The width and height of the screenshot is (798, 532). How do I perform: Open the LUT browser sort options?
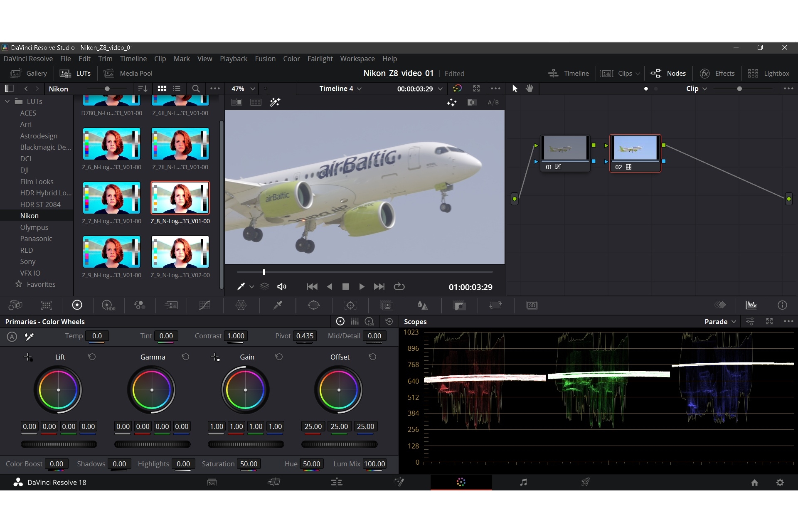coord(143,89)
